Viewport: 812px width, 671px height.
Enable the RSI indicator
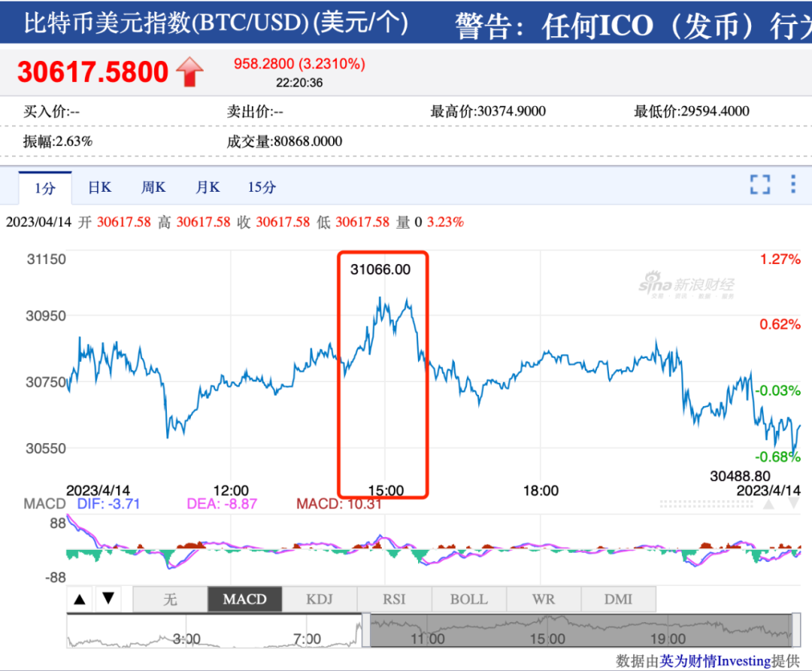point(394,599)
